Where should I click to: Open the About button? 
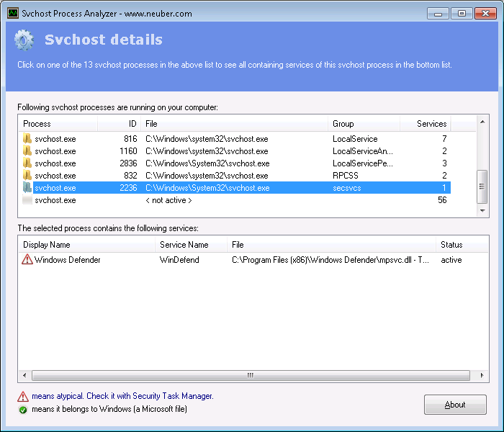pos(455,405)
